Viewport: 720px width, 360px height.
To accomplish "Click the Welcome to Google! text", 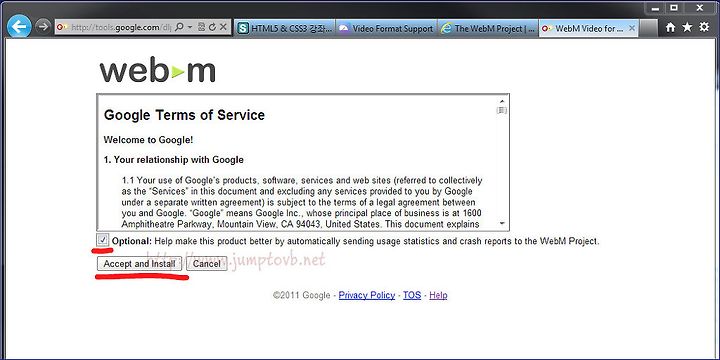I will (148, 140).
